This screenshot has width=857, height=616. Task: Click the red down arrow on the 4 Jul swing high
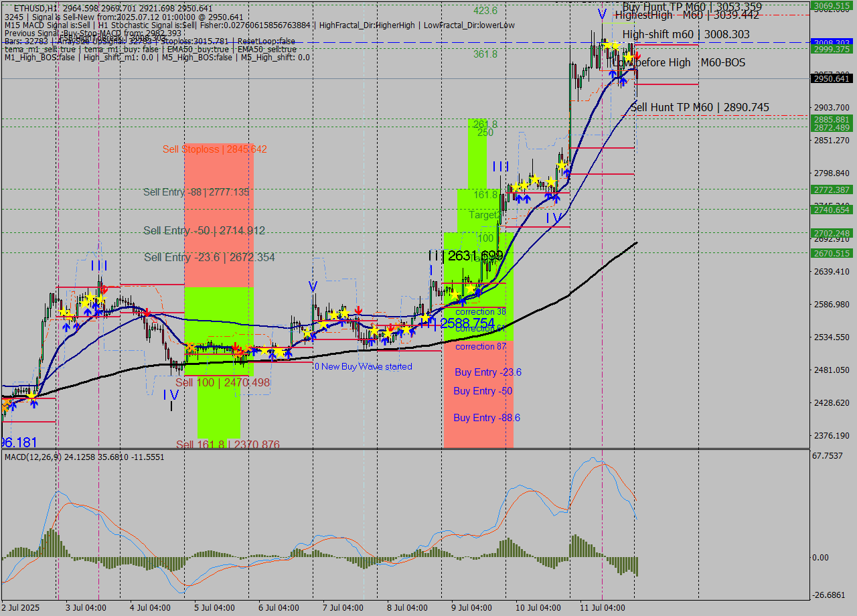pyautogui.click(x=146, y=311)
